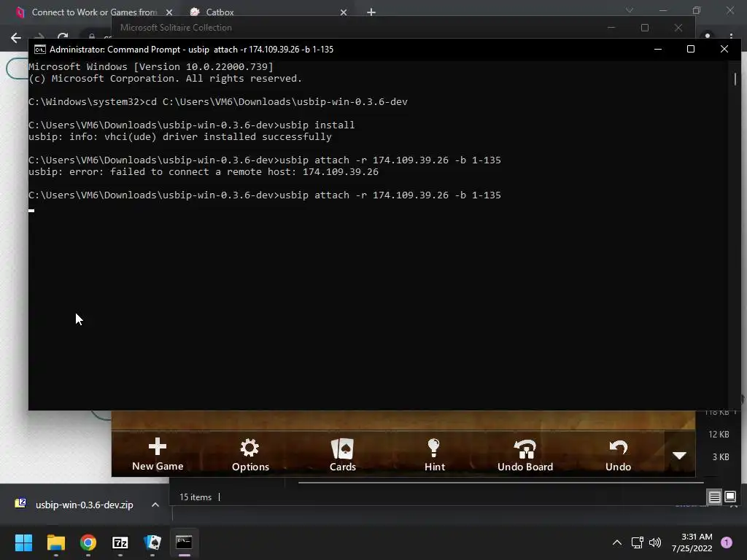Open a new Chrome tab
Screen dimensions: 747x560
[371, 12]
